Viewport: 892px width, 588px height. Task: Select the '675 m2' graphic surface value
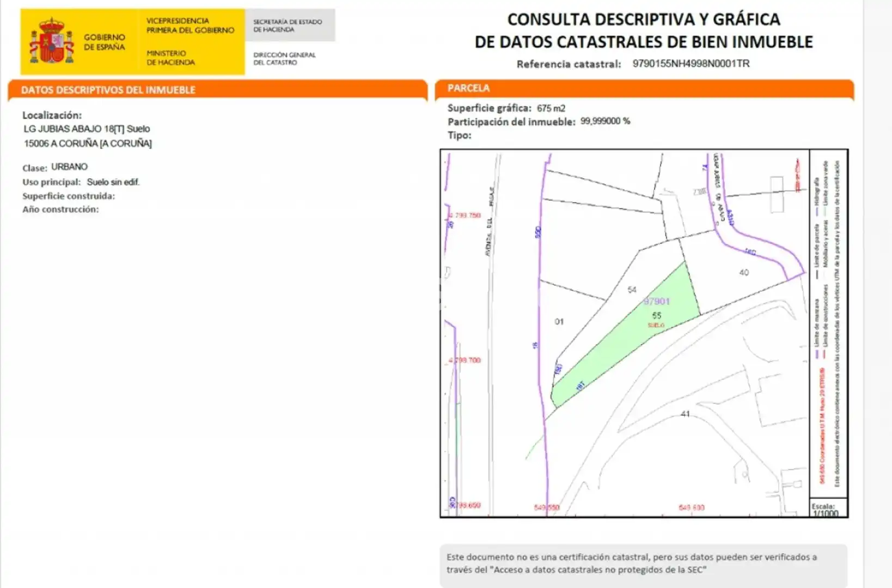tap(551, 108)
